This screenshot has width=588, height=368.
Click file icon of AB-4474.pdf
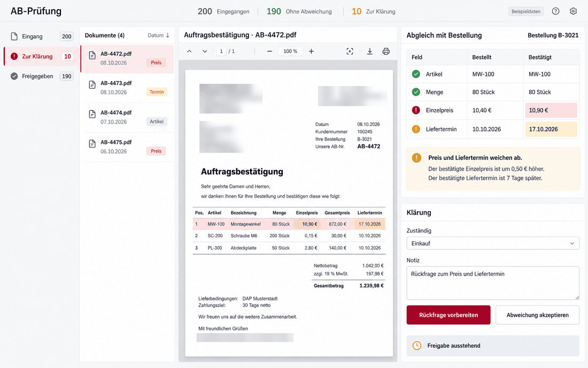point(92,114)
